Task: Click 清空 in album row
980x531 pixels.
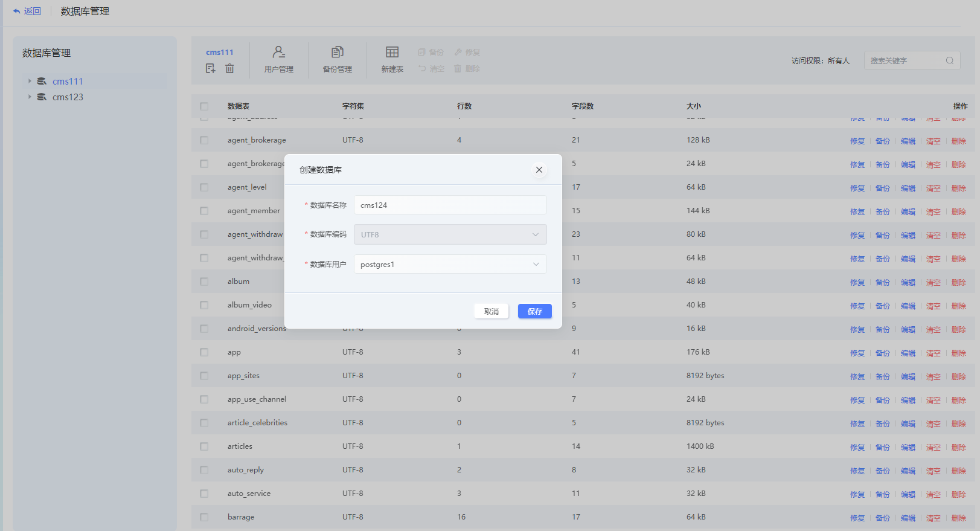Action: (x=934, y=282)
